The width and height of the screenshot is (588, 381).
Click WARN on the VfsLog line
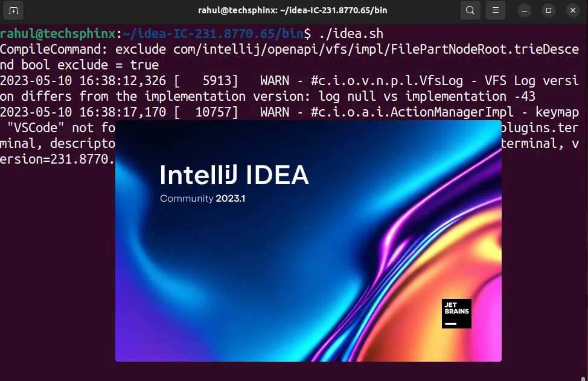(x=275, y=81)
